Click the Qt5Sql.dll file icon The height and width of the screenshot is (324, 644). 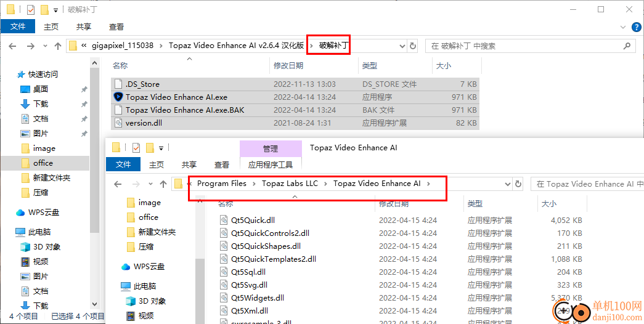(224, 272)
